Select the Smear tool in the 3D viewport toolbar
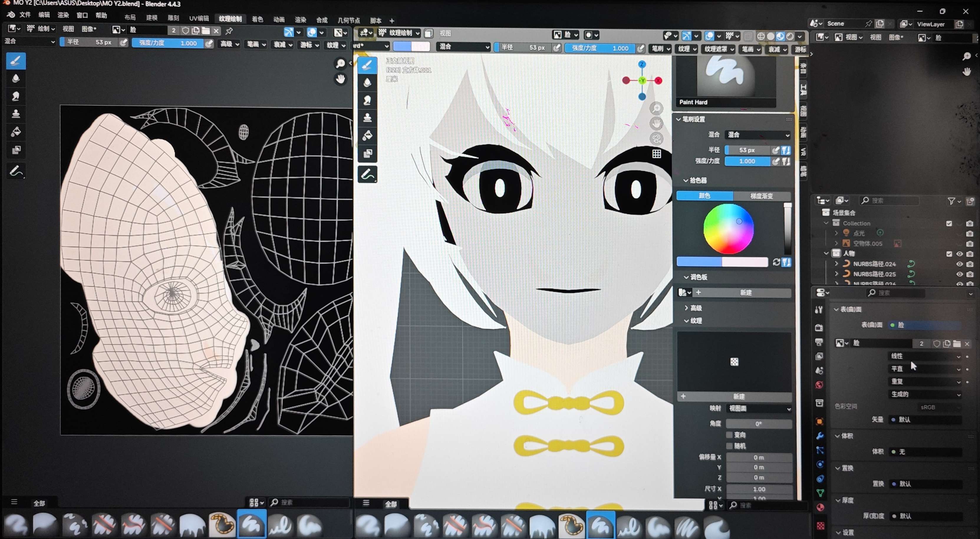 click(367, 100)
